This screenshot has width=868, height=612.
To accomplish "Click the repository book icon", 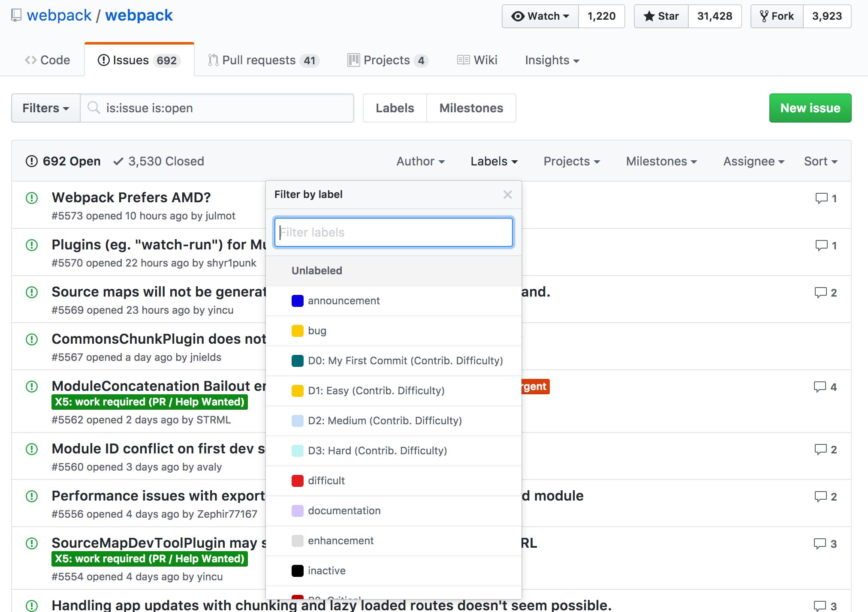I will [x=16, y=15].
